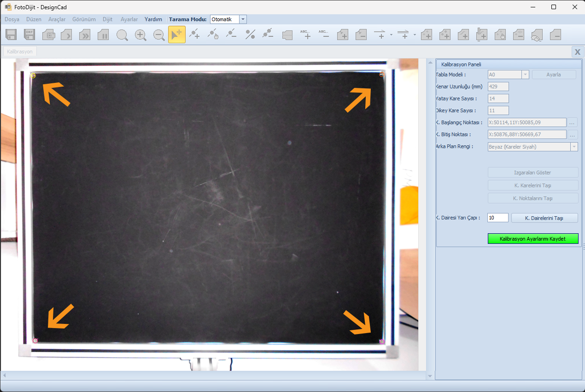Expand the Arka Plan Rengi dropdown
The image size is (585, 392).
[574, 147]
